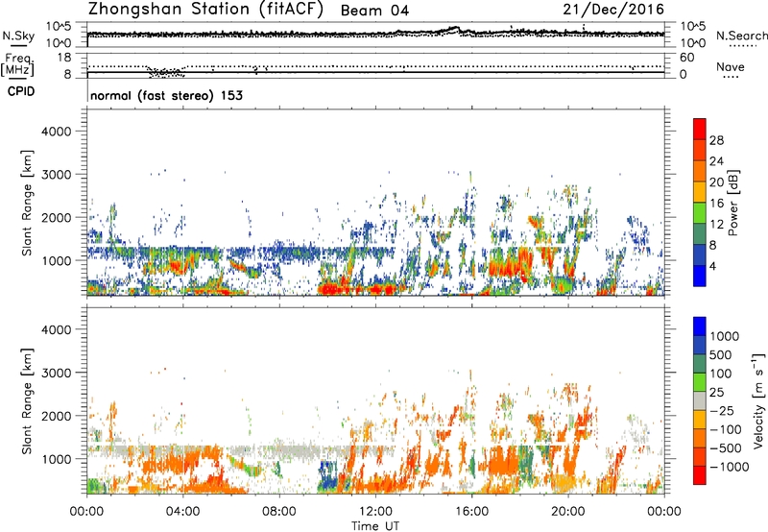Pick the light green band between 12 and 16 dB
Image resolution: width=768 pixels, height=532 pixels.
700,213
